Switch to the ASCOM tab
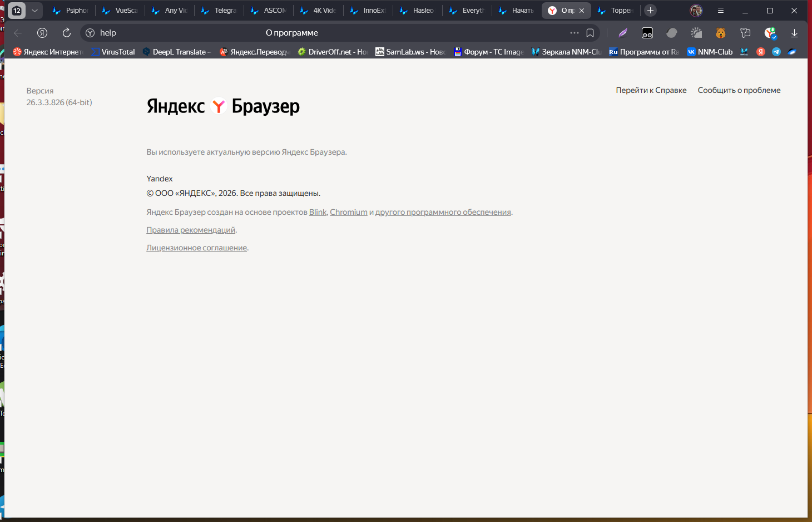This screenshot has width=812, height=522. 269,11
